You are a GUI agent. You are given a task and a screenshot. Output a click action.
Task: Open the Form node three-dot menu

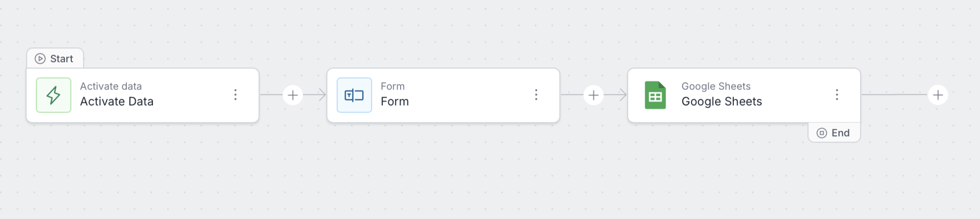pos(536,95)
